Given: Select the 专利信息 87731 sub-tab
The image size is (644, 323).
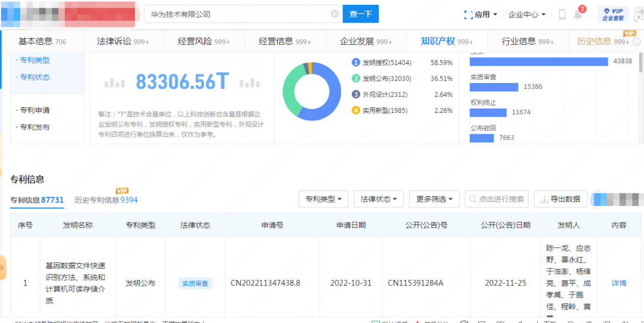Looking at the screenshot, I should [x=37, y=200].
